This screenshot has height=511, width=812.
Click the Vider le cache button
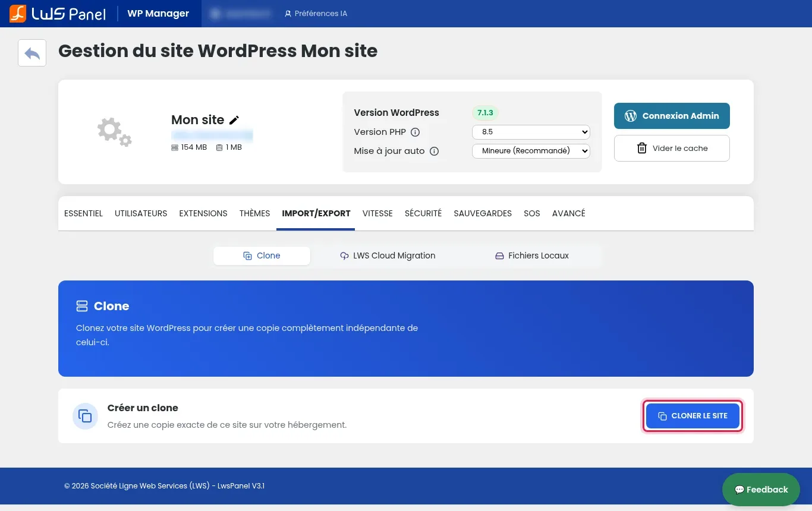point(672,149)
